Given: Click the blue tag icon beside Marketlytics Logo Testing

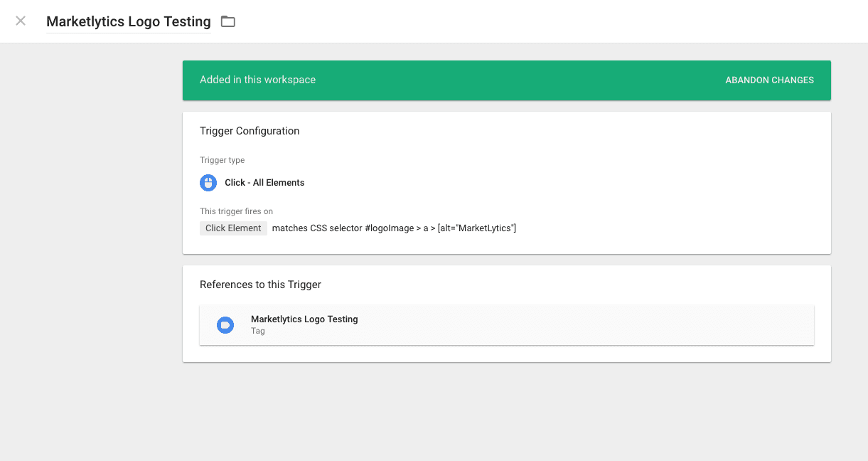Looking at the screenshot, I should [x=225, y=325].
